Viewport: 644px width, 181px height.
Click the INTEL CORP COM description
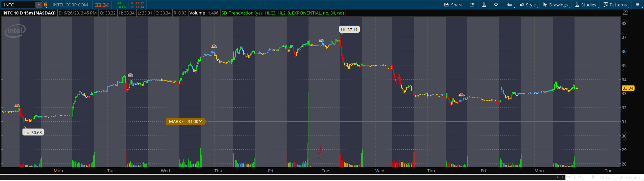[70, 5]
